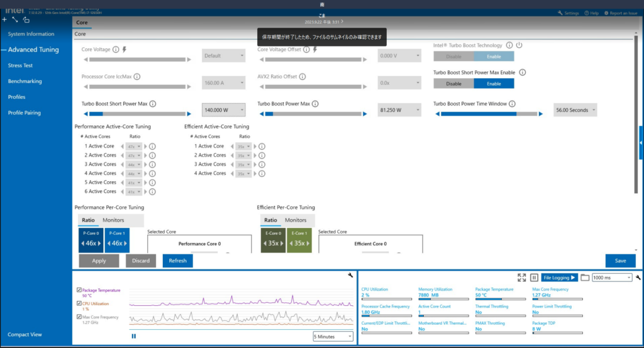This screenshot has height=348, width=644.
Task: Open graph settings wrench in chart panel
Action: pos(350,275)
